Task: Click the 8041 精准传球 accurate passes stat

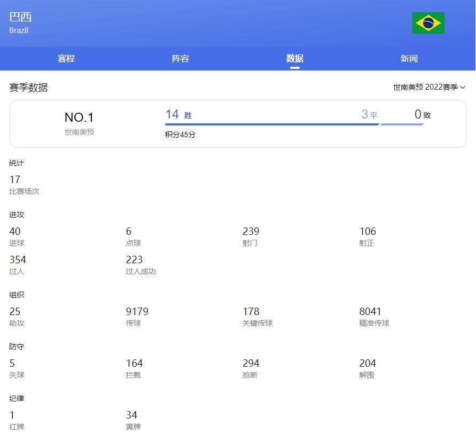Action: [373, 317]
